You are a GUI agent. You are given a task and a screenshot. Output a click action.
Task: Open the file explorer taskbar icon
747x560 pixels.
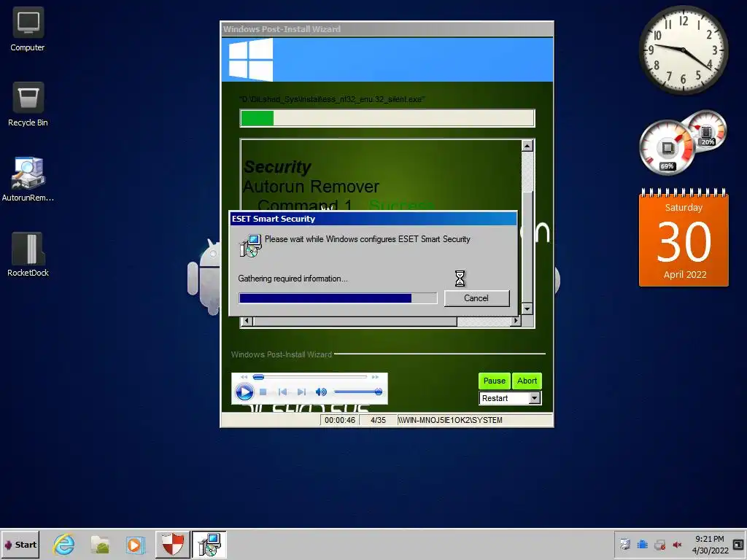[101, 544]
